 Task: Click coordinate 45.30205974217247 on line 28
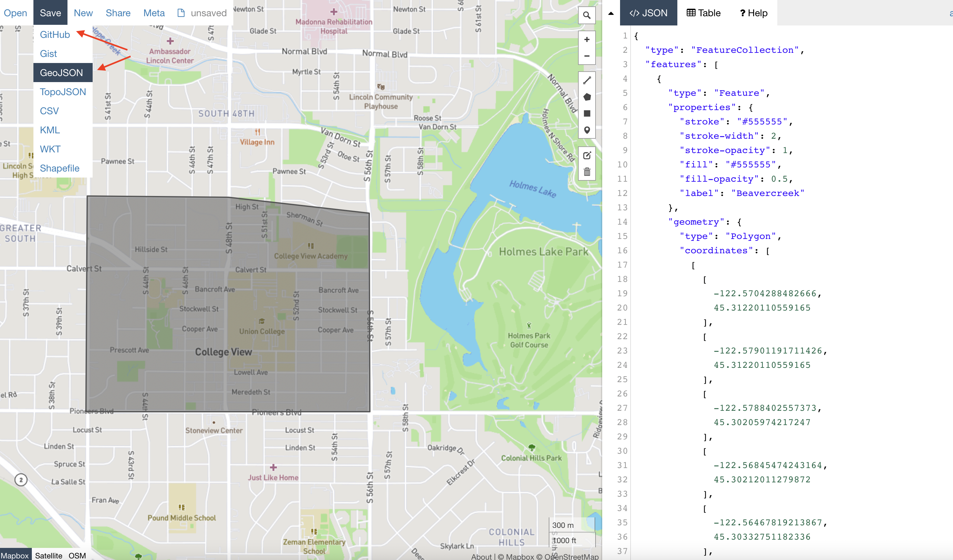tap(762, 422)
